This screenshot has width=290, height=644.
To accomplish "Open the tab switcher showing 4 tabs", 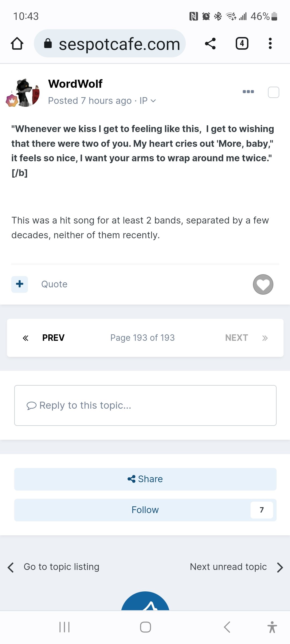I will (242, 43).
